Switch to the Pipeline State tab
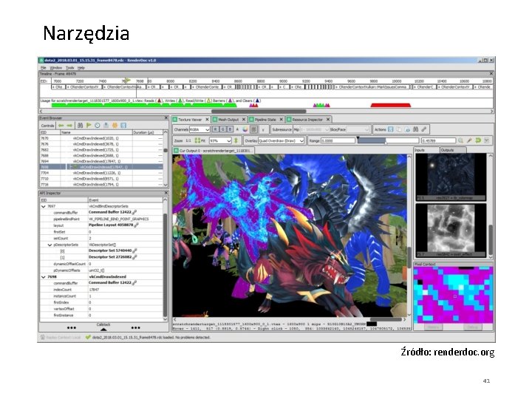532x399 pixels. click(x=265, y=120)
